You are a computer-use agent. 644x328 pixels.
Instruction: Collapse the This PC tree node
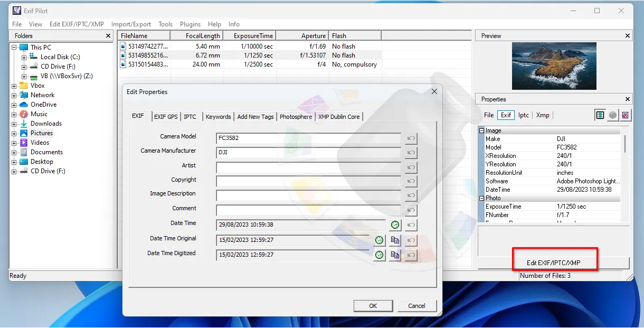point(14,48)
